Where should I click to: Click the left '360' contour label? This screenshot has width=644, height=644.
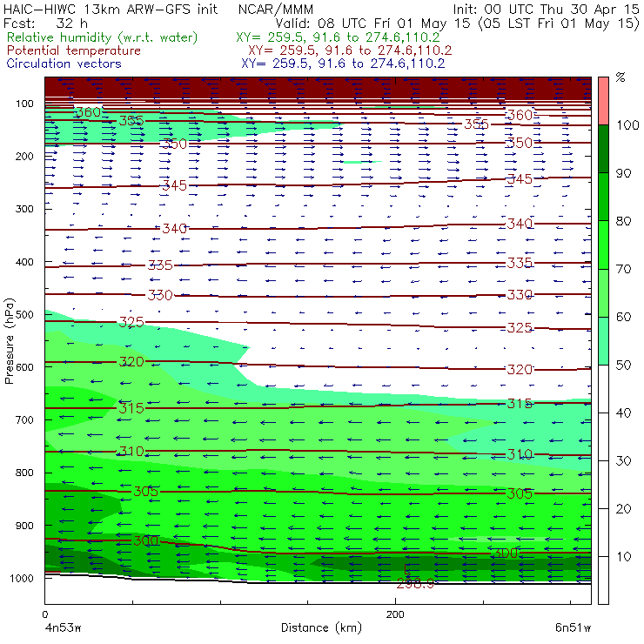click(x=88, y=112)
